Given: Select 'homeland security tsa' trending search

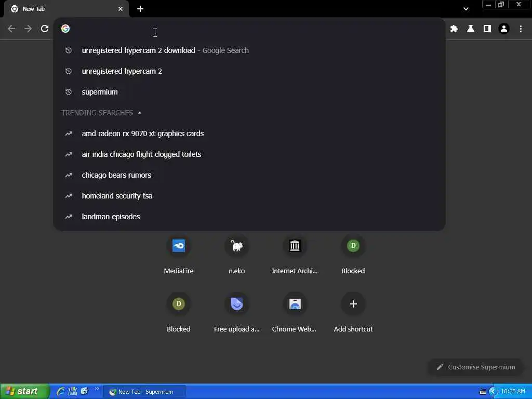Looking at the screenshot, I should pos(249,196).
